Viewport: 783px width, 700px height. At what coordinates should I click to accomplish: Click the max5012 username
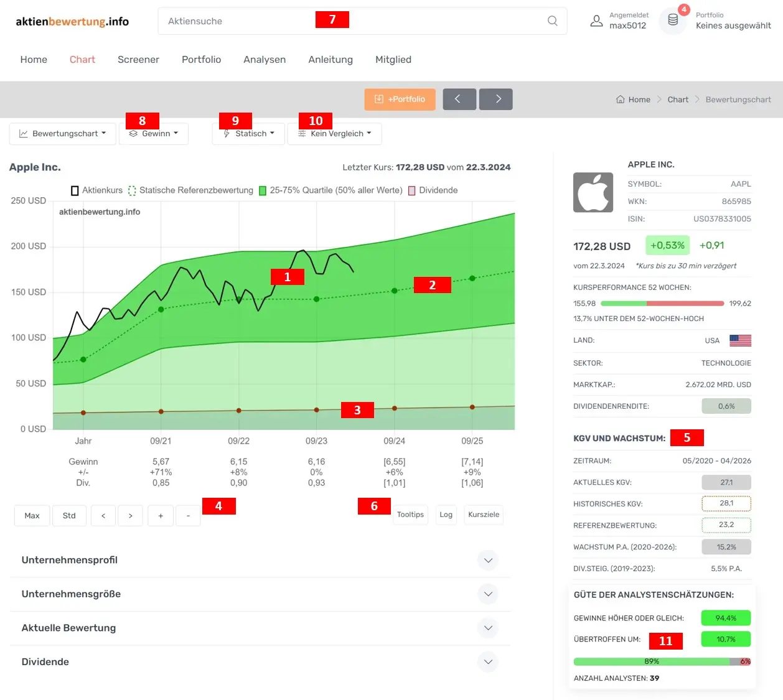(x=627, y=26)
